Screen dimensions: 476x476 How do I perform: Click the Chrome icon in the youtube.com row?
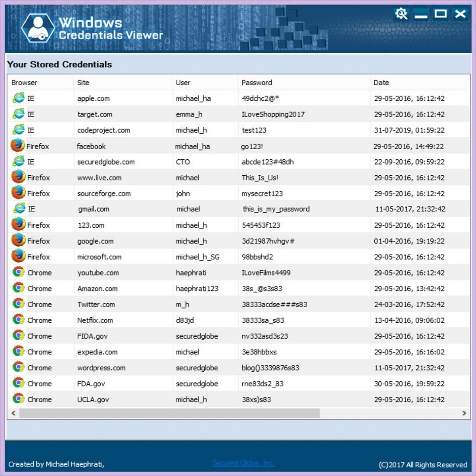(19, 272)
